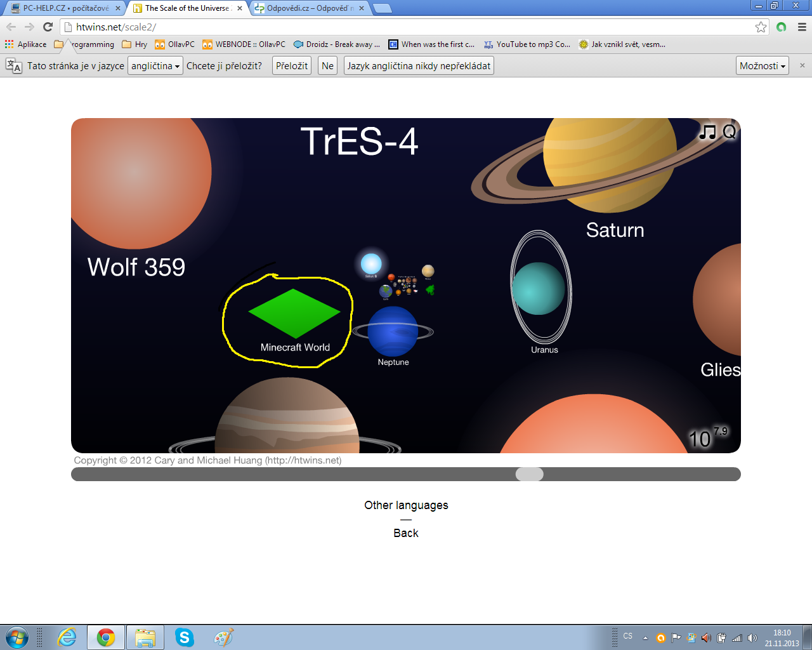
Task: Dismiss the translation bar with the X
Action: (802, 65)
